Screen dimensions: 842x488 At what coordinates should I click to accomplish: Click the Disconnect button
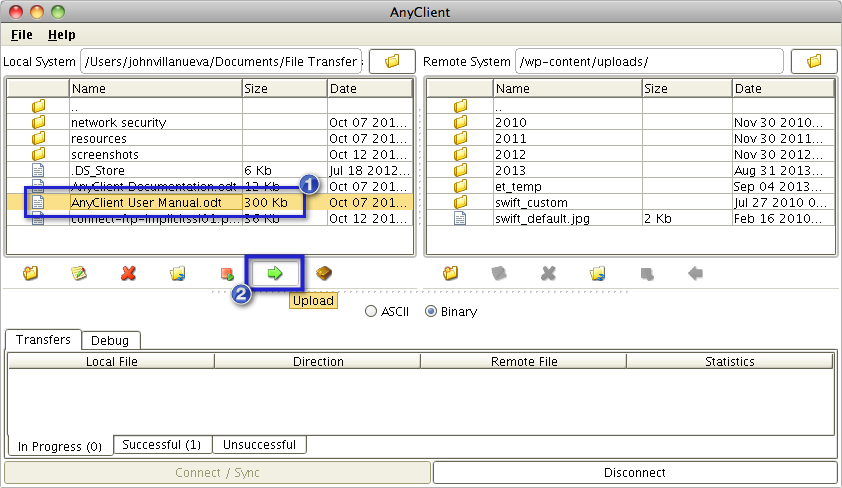click(x=635, y=472)
